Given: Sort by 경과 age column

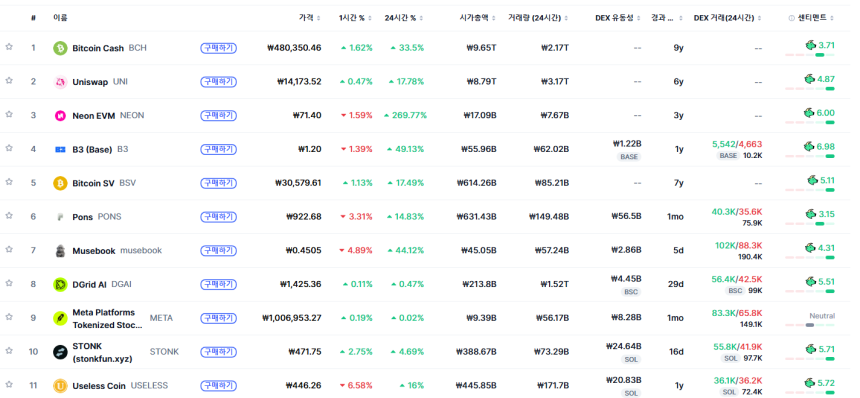Looking at the screenshot, I should click(667, 18).
